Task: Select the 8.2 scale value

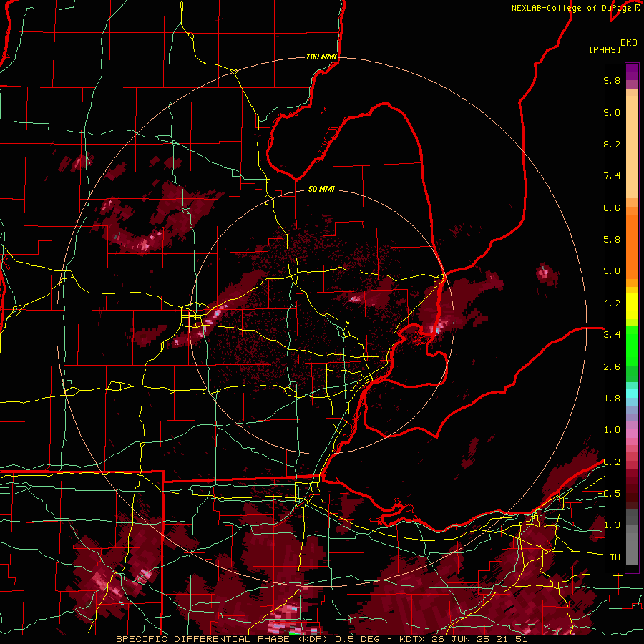Action: [612, 144]
